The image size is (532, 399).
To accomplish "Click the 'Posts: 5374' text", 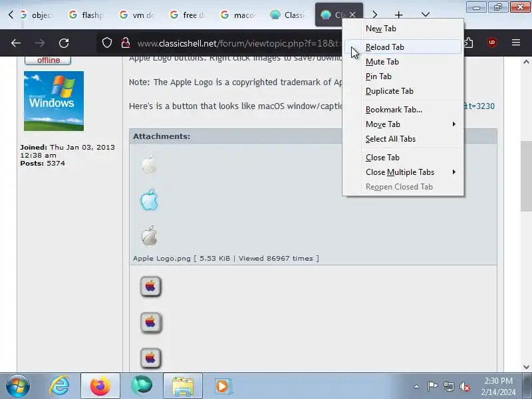I will [43, 164].
